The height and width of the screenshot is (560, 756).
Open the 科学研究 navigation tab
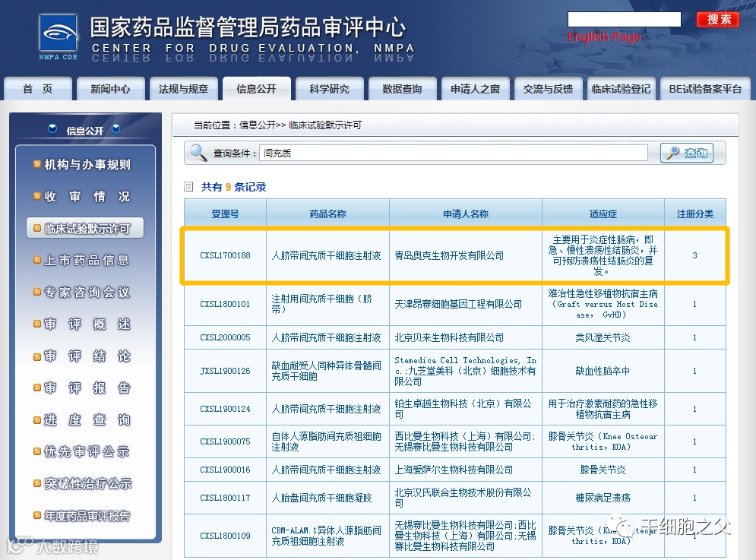pyautogui.click(x=329, y=89)
